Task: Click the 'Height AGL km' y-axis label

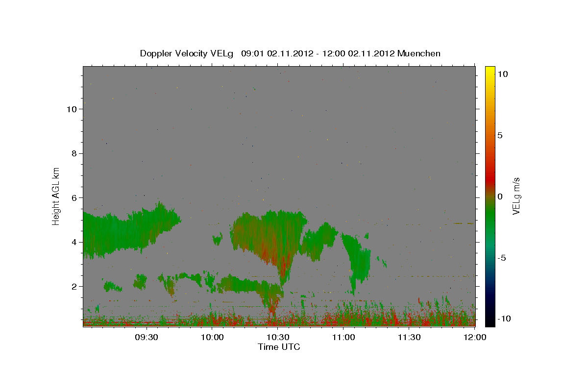Action: (x=56, y=196)
